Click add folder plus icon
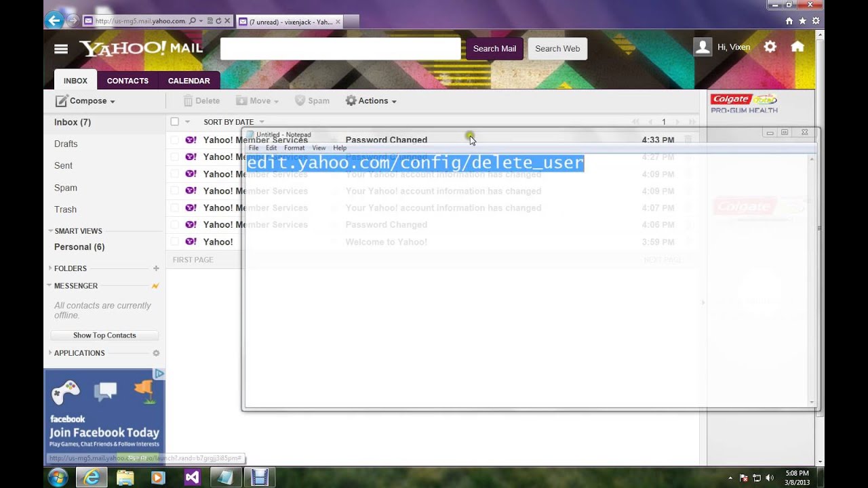This screenshot has width=868, height=488. click(x=156, y=268)
